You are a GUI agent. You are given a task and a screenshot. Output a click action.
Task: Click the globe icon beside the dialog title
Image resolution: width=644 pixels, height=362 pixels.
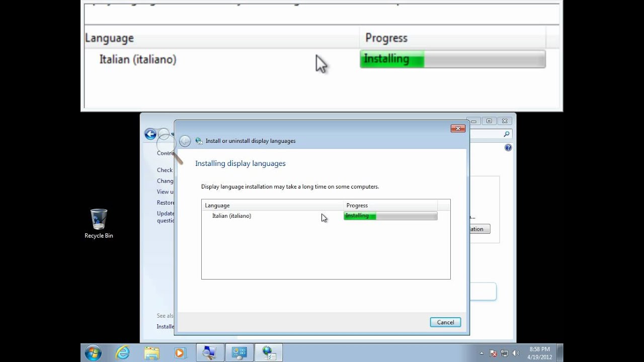[x=199, y=141]
